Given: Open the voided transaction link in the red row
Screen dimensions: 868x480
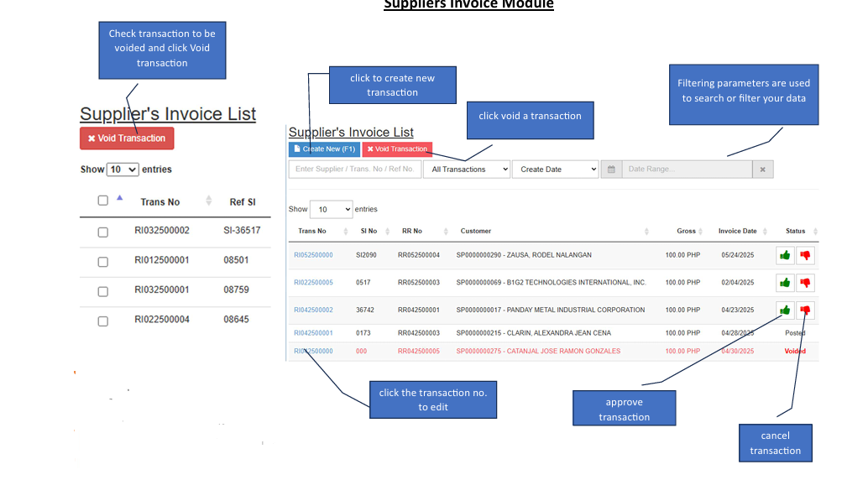Looking at the screenshot, I should click(x=313, y=351).
